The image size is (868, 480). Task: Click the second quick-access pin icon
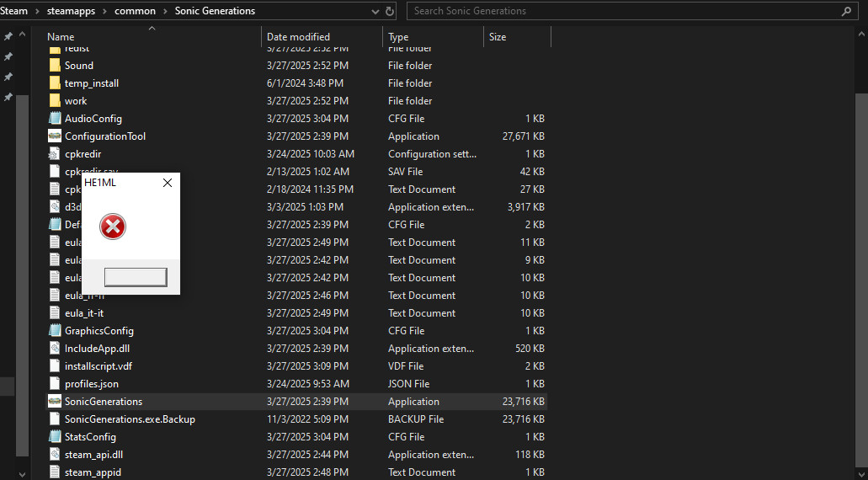[x=8, y=56]
